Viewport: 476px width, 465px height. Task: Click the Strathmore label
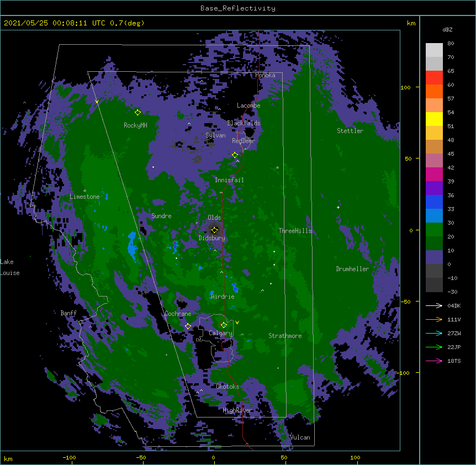coord(285,336)
